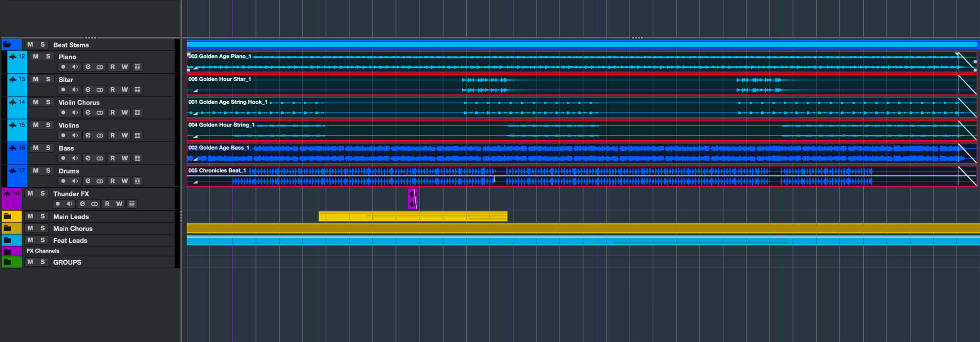The height and width of the screenshot is (342, 980).
Task: Select the magenta Thunder FX audio clip
Action: 412,199
